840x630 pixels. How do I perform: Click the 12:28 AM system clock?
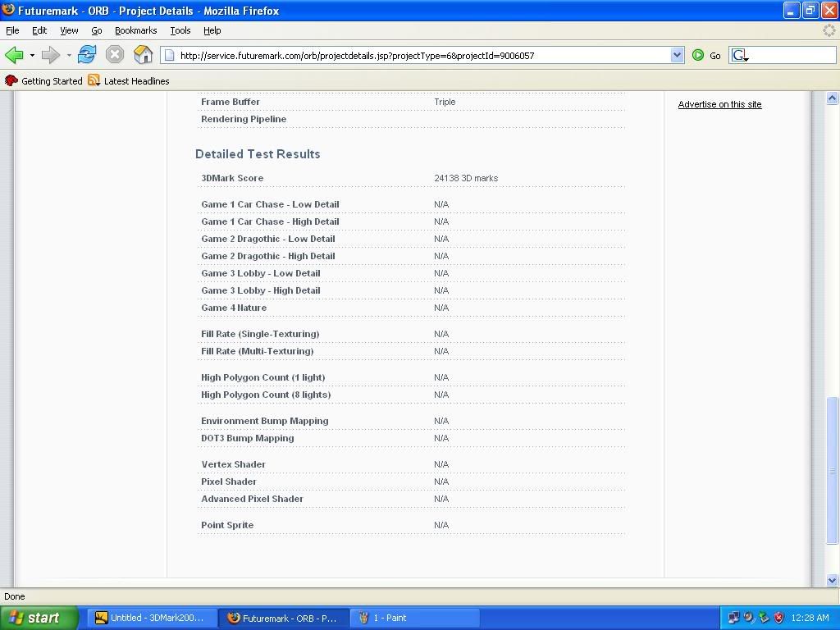click(810, 618)
